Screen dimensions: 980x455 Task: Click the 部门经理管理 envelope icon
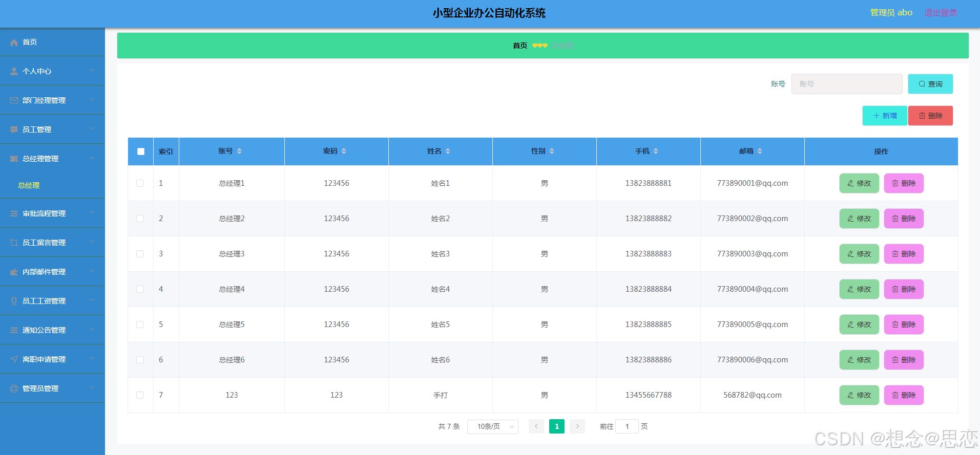click(x=14, y=101)
